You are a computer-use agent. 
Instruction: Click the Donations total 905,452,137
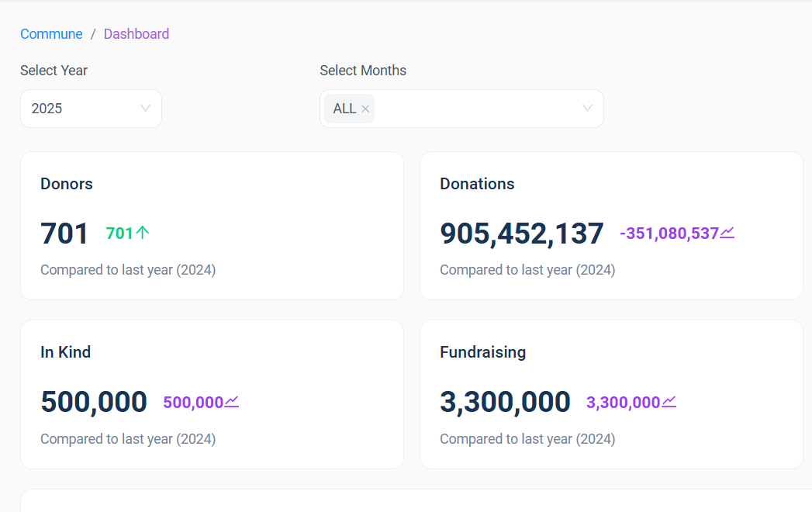click(521, 234)
